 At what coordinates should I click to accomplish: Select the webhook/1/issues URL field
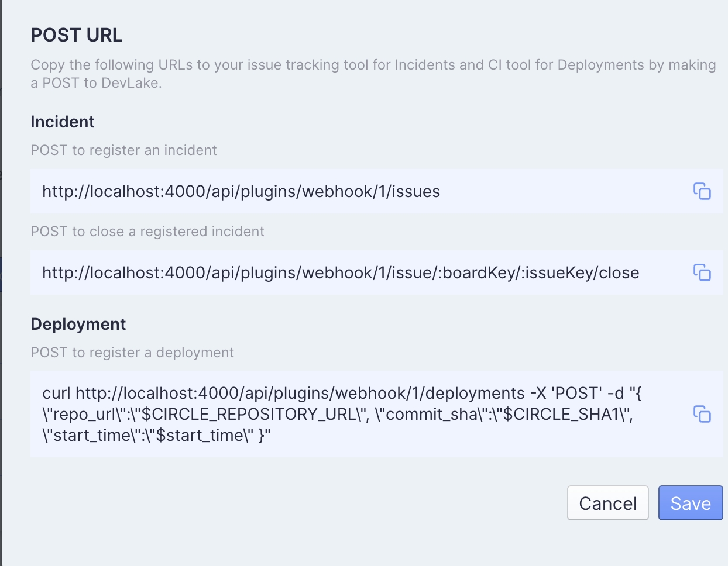coord(377,191)
